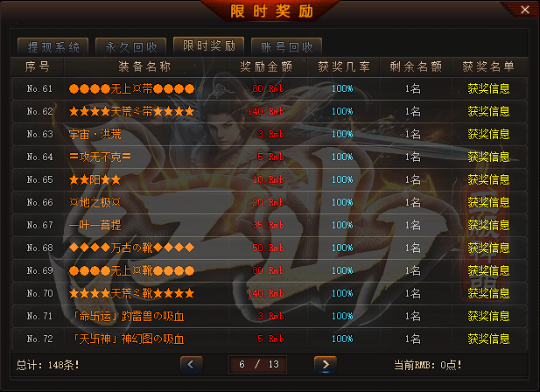The image size is (540, 392).
Task: Go to the next page arrow
Action: click(x=326, y=365)
